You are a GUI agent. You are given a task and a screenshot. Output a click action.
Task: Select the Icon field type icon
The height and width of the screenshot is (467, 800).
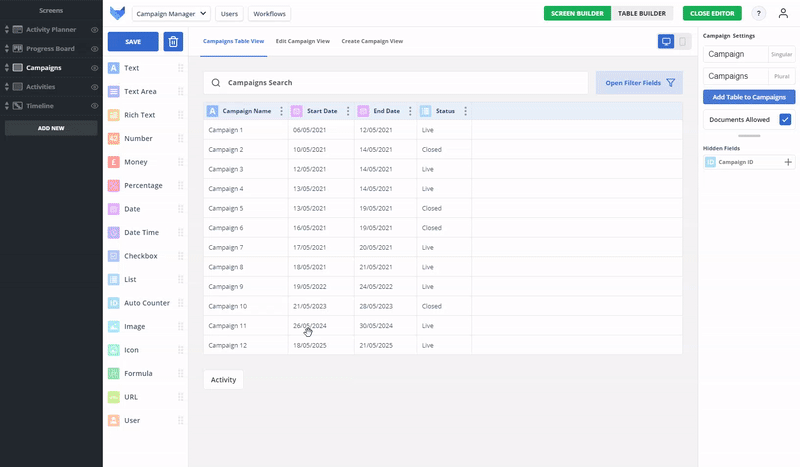(x=114, y=350)
